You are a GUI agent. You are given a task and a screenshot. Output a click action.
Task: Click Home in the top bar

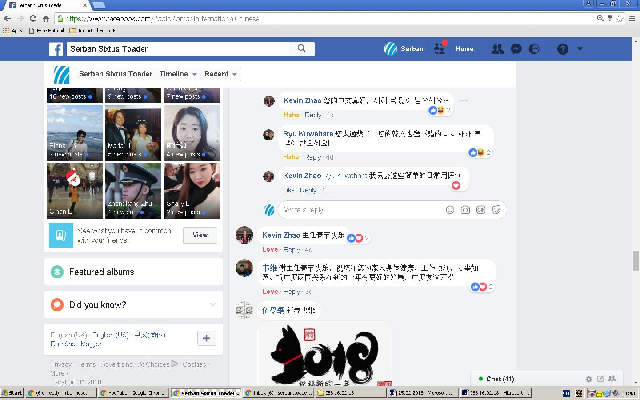[x=464, y=49]
